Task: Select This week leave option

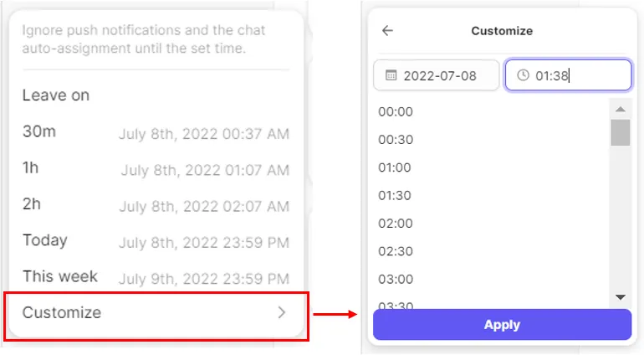Action: 156,277
